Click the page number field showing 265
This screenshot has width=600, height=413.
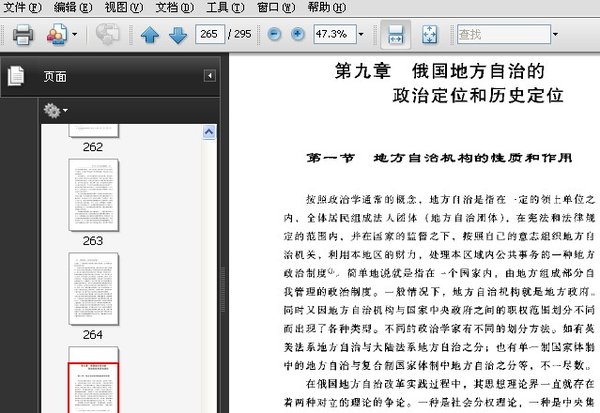click(x=210, y=34)
